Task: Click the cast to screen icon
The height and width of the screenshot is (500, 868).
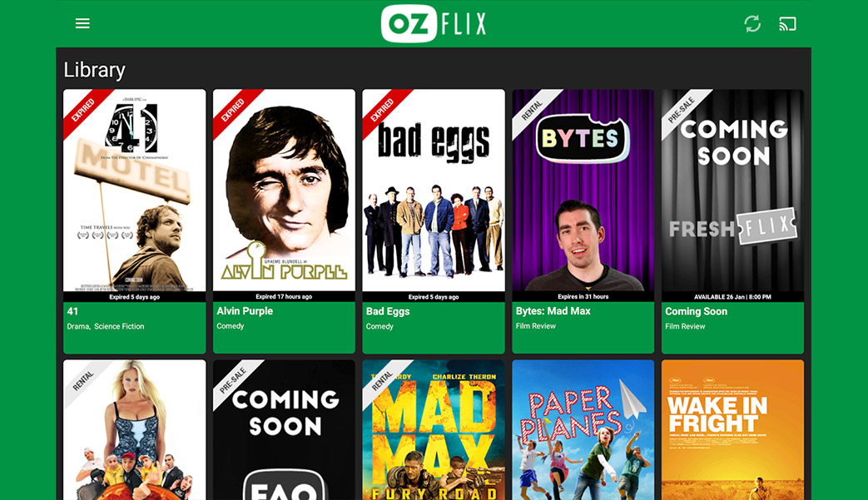Action: [787, 24]
